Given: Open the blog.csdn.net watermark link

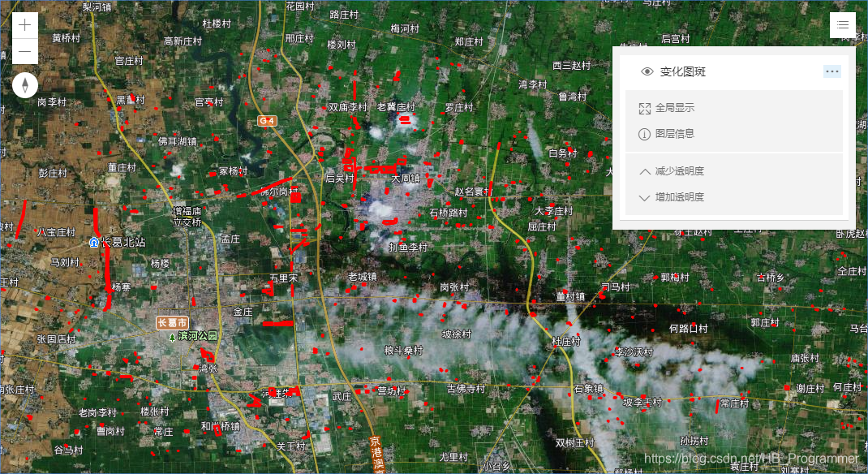Looking at the screenshot, I should 753,459.
